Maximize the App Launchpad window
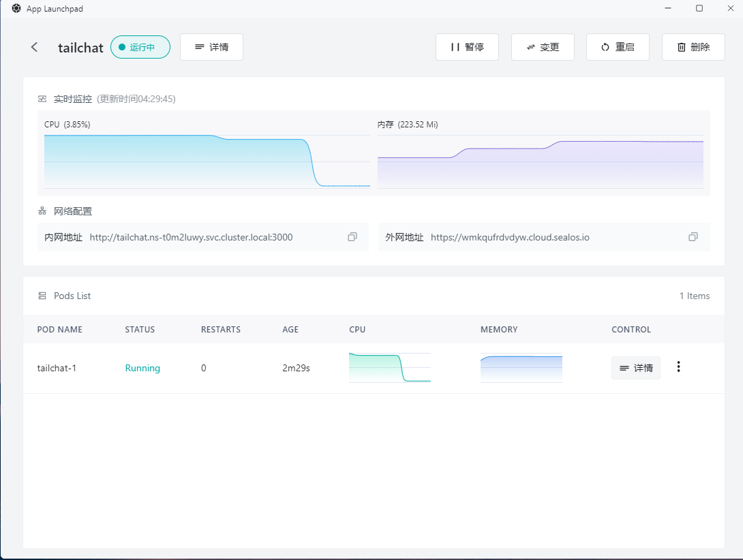The width and height of the screenshot is (743, 560). (x=699, y=8)
